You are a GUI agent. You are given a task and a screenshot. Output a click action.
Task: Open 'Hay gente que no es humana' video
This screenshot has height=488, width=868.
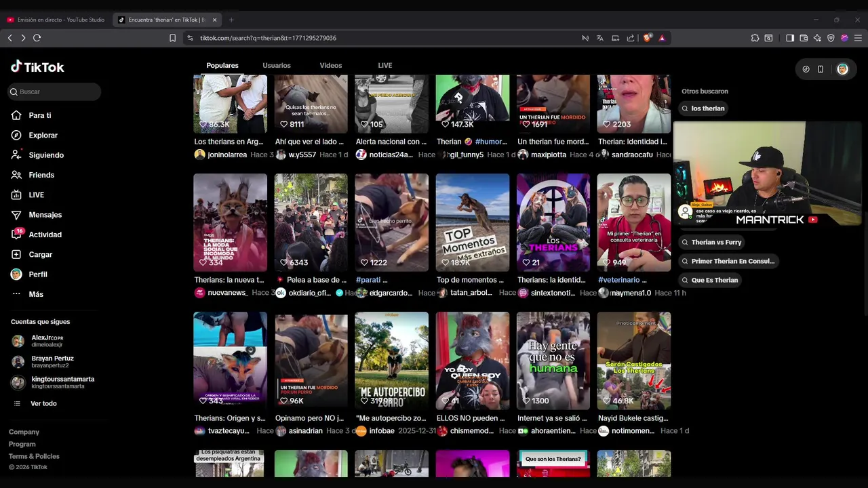553,361
